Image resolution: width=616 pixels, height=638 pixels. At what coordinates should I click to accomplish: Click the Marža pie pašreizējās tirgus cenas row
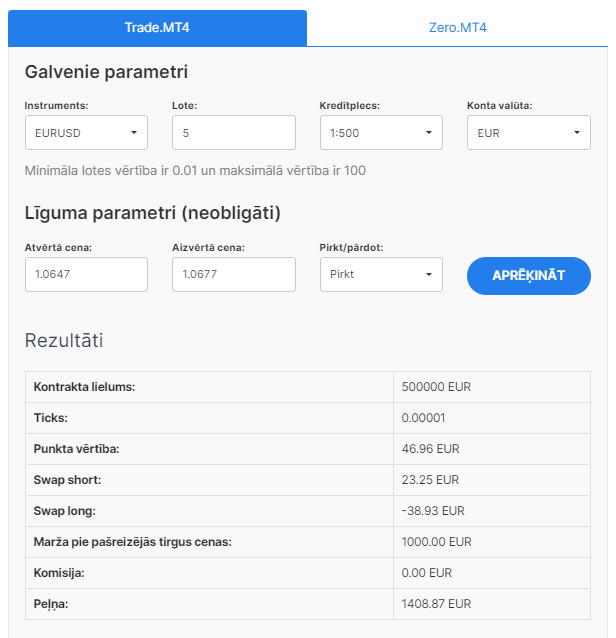click(308, 542)
